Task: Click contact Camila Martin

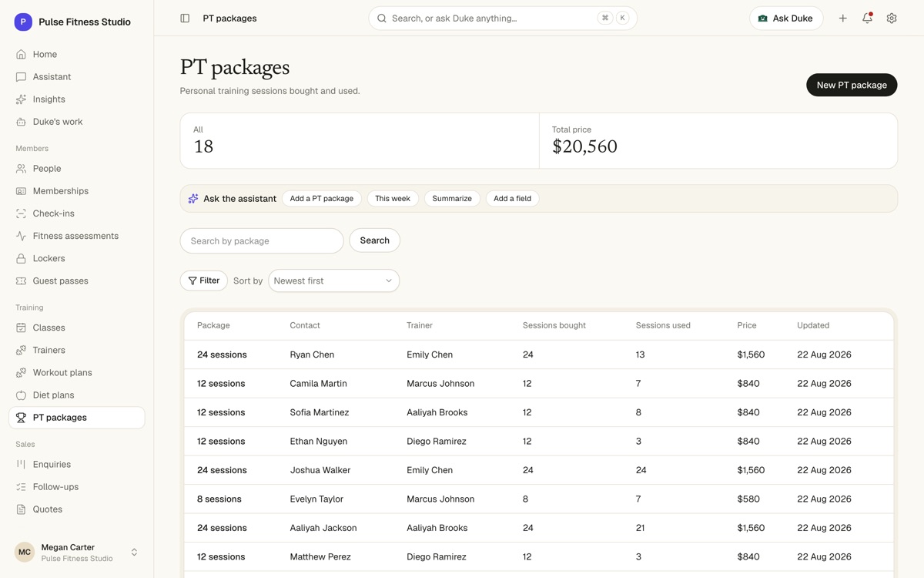Action: [x=319, y=384]
